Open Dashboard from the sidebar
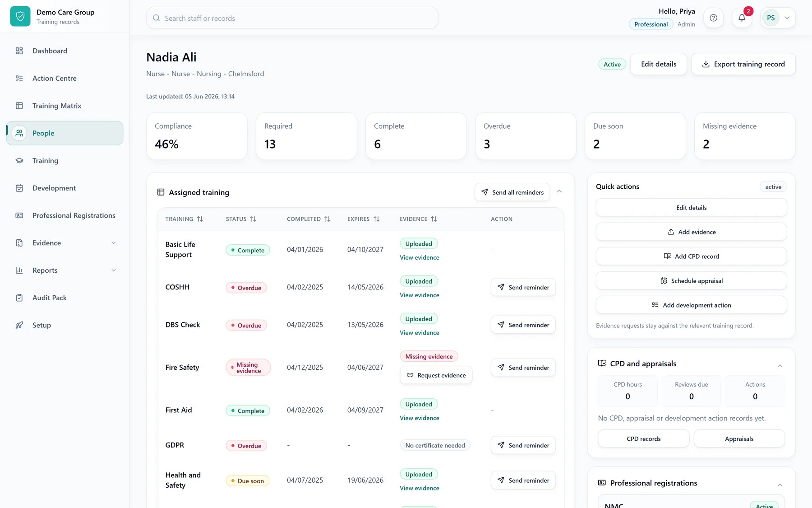The width and height of the screenshot is (812, 508). [65, 51]
